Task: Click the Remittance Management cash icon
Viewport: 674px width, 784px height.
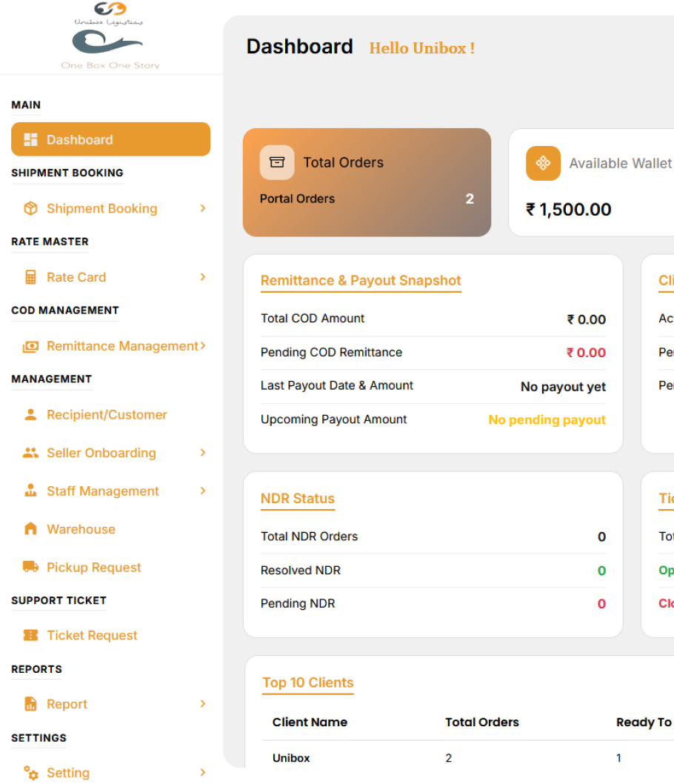Action: click(30, 346)
